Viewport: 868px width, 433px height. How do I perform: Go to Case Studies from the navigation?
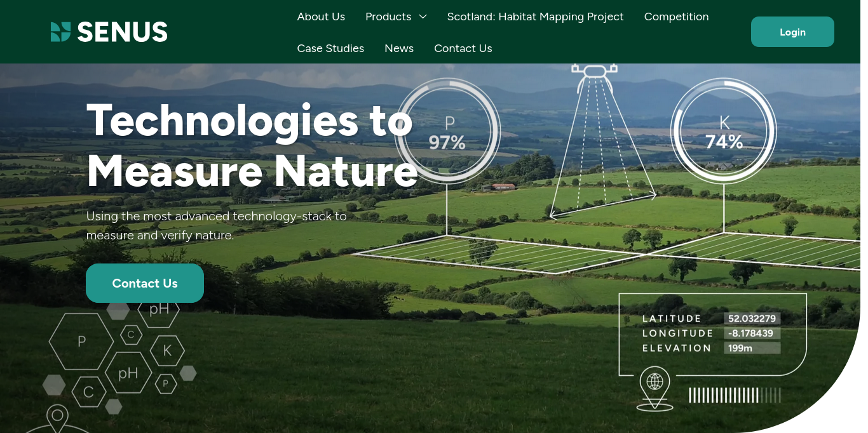[x=330, y=48]
